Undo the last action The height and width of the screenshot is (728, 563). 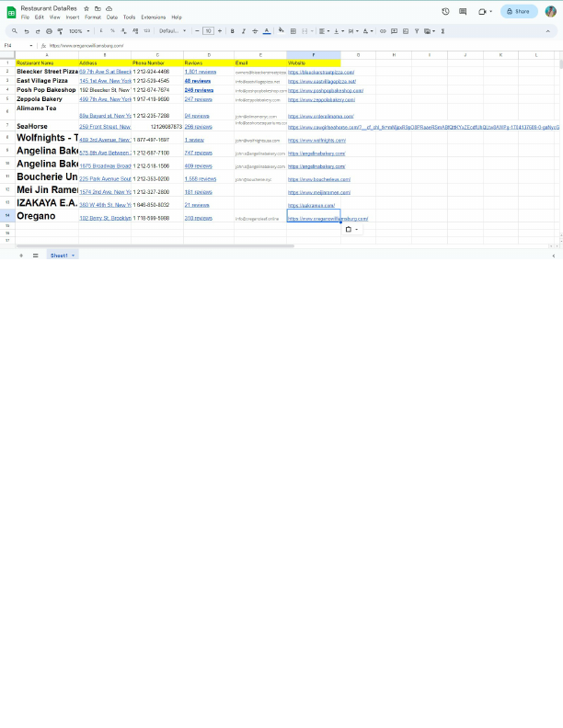[27, 31]
